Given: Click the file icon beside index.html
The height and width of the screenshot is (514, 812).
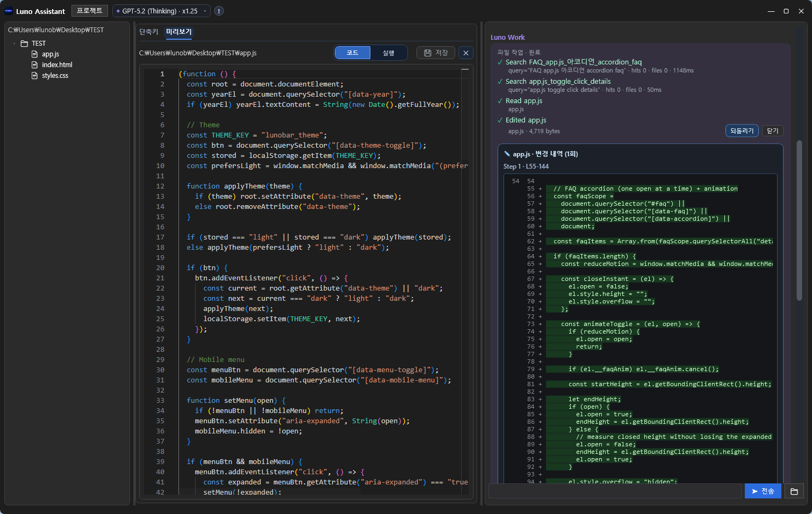Looking at the screenshot, I should tap(35, 65).
